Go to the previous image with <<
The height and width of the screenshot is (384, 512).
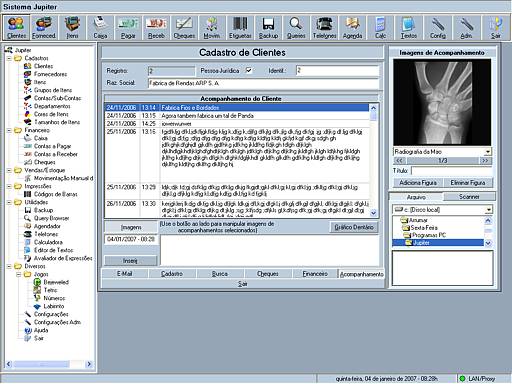pyautogui.click(x=399, y=161)
